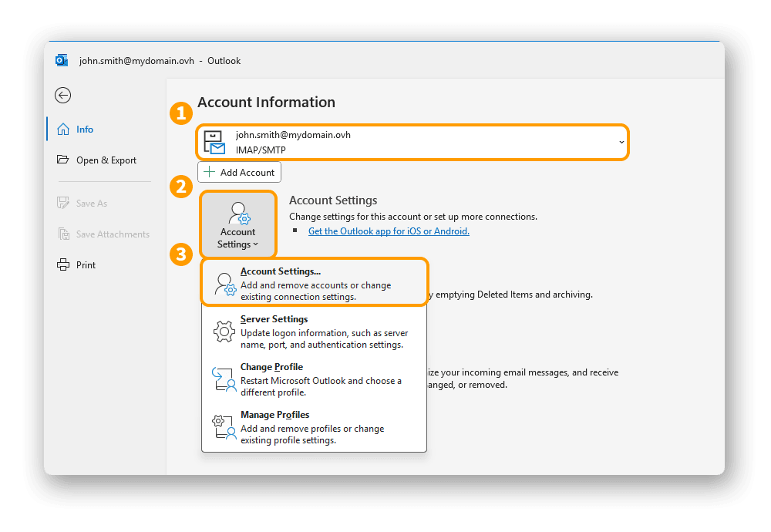Click the Save Attachments icon
Image resolution: width=771 pixels, height=532 pixels.
click(64, 234)
